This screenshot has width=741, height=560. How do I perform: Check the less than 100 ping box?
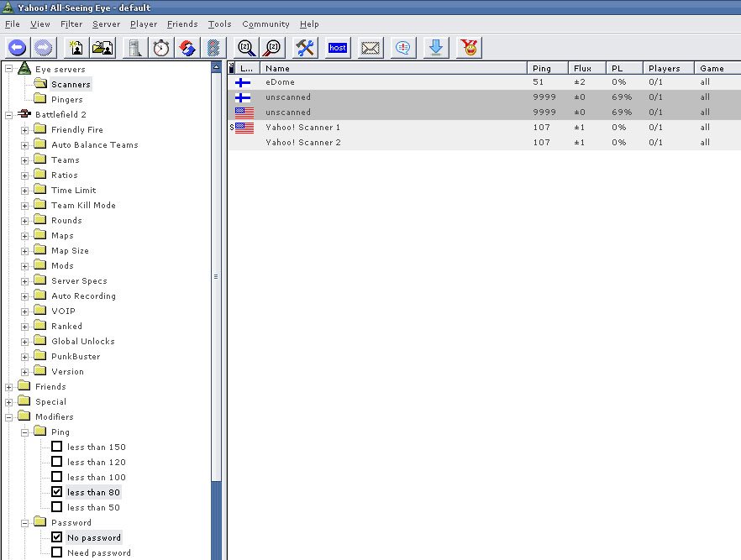pyautogui.click(x=57, y=476)
